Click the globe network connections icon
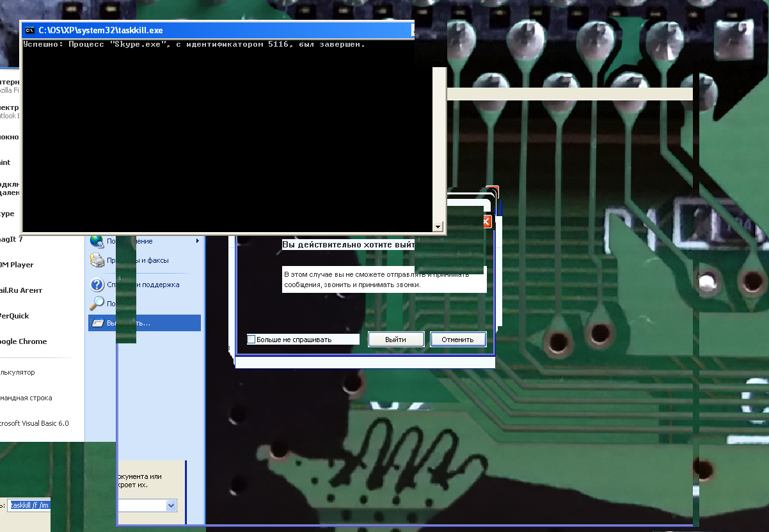The image size is (769, 532). click(97, 241)
